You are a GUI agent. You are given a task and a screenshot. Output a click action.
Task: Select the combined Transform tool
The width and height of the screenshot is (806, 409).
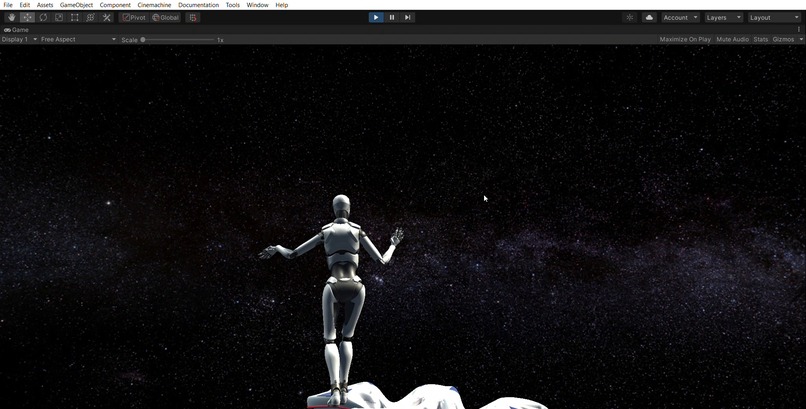[90, 17]
